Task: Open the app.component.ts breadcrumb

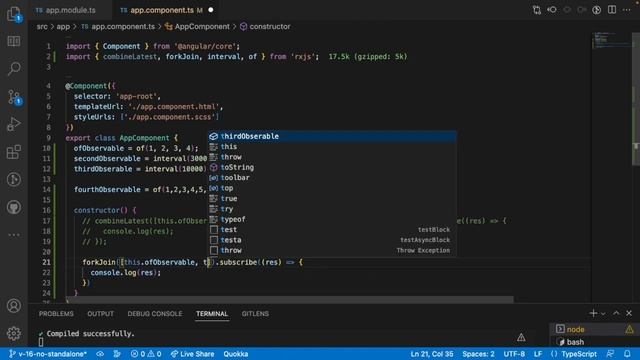Action: click(x=118, y=27)
